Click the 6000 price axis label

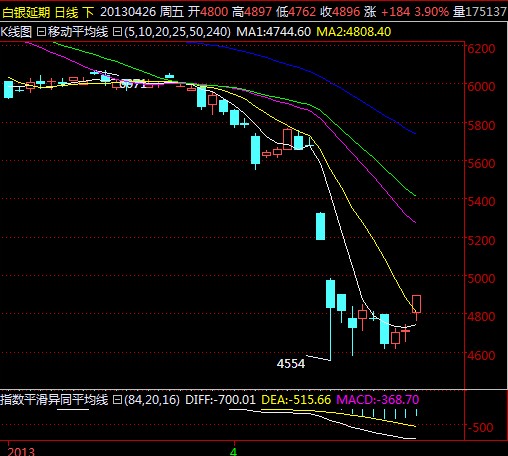pyautogui.click(x=481, y=87)
